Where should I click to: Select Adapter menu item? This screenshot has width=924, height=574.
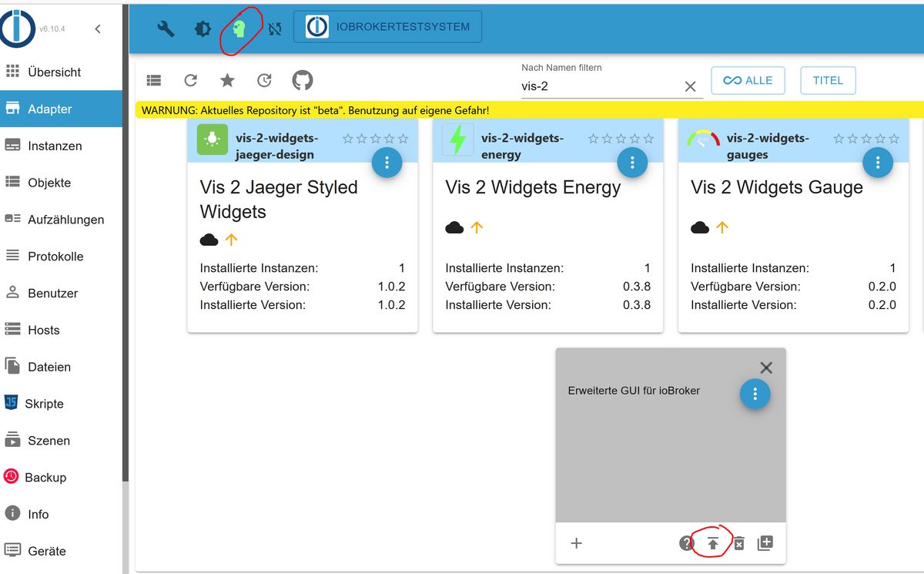coord(61,109)
